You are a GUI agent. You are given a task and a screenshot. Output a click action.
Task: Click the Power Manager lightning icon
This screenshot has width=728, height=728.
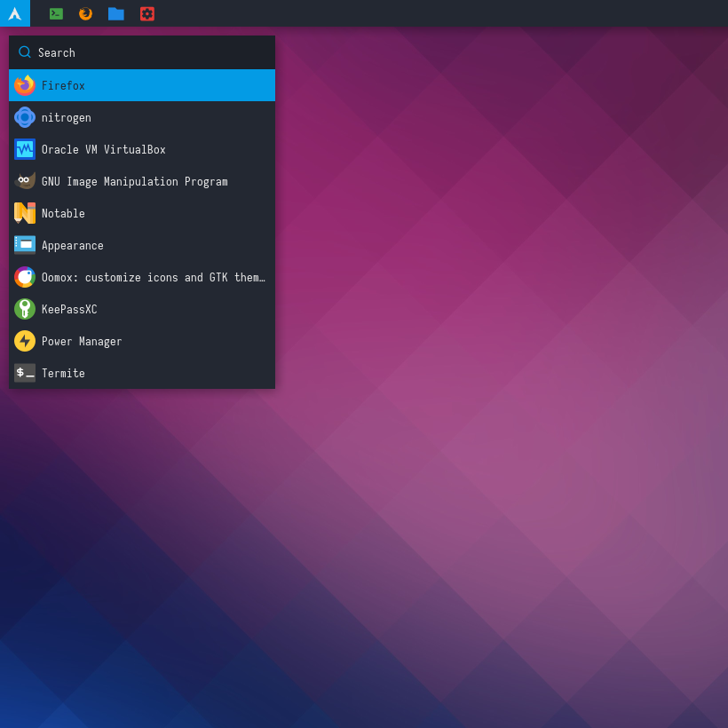25,341
